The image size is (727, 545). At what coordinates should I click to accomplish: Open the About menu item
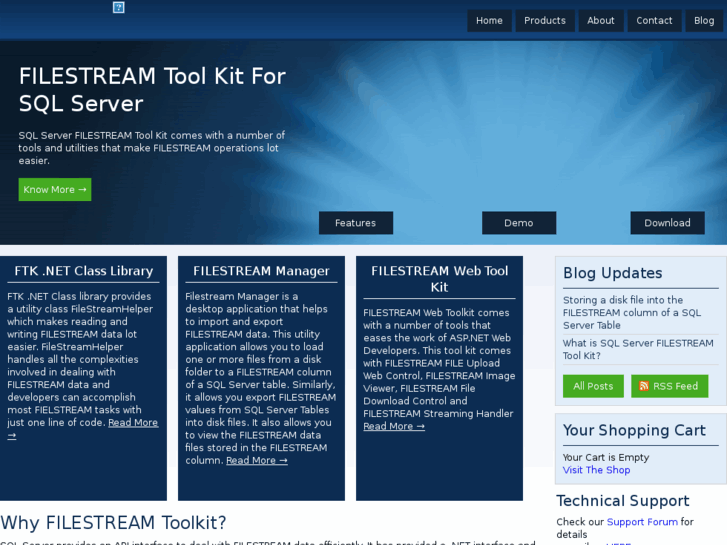[x=601, y=21]
